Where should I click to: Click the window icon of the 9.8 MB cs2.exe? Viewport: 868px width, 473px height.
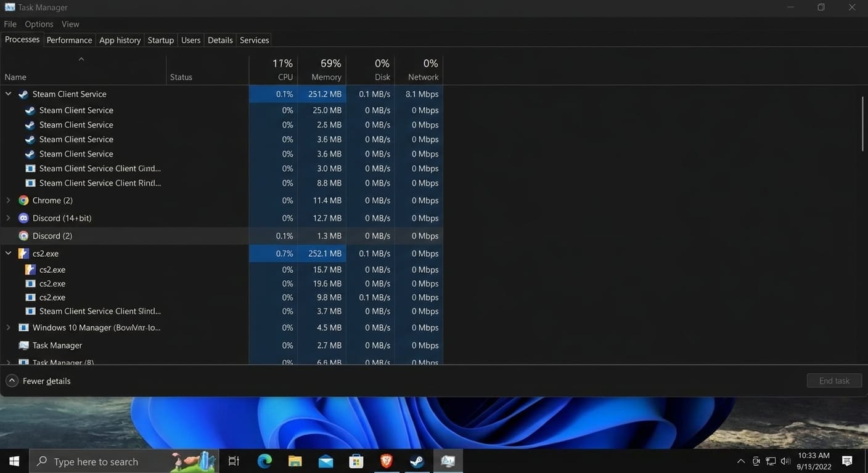30,297
